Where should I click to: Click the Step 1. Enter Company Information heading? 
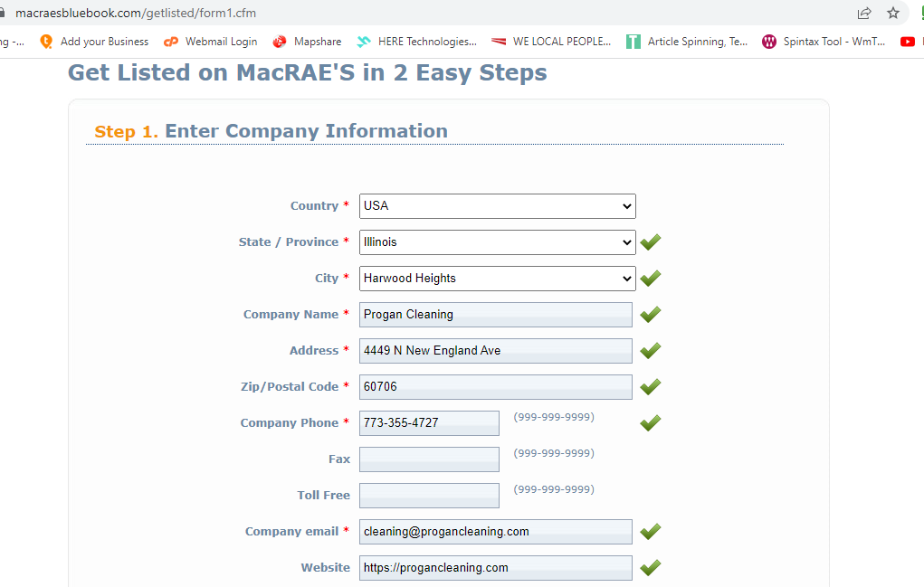tap(271, 131)
